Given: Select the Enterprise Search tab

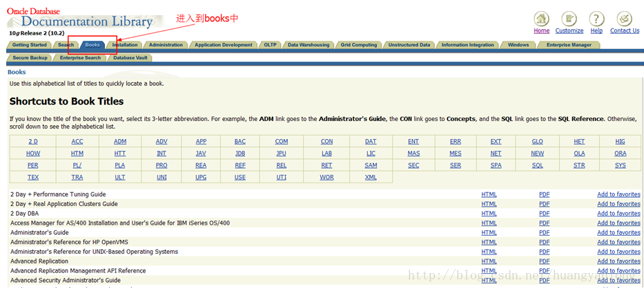Looking at the screenshot, I should click(80, 58).
